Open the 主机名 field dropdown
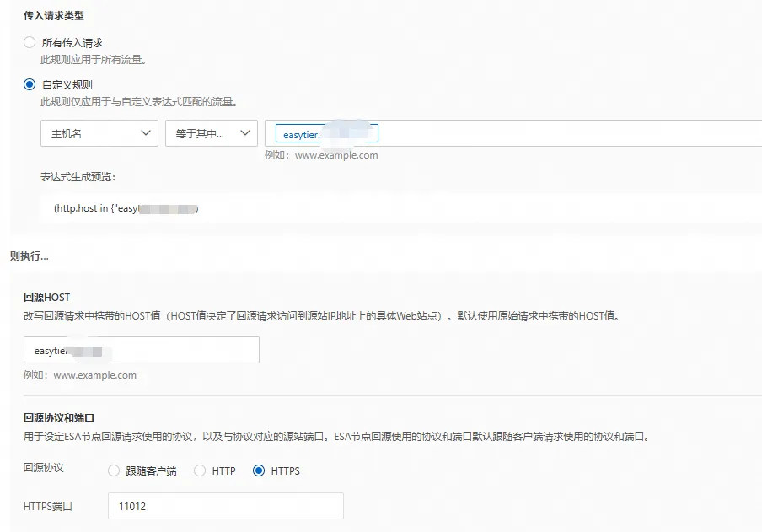Screen dimensions: 762x532 99,132
